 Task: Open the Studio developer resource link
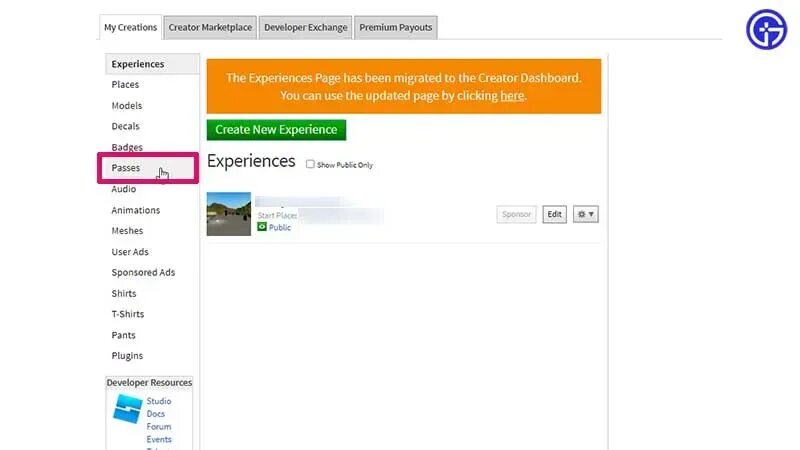(x=159, y=402)
